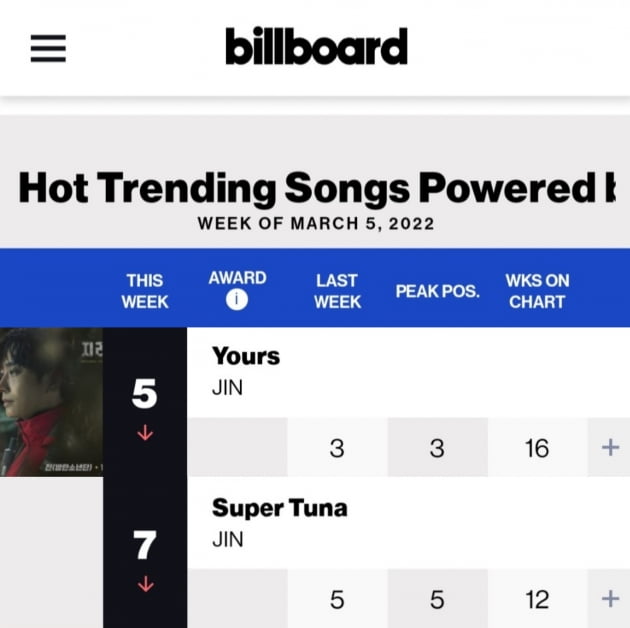Click the red down arrow under rank 7
The image size is (630, 628).
click(145, 584)
